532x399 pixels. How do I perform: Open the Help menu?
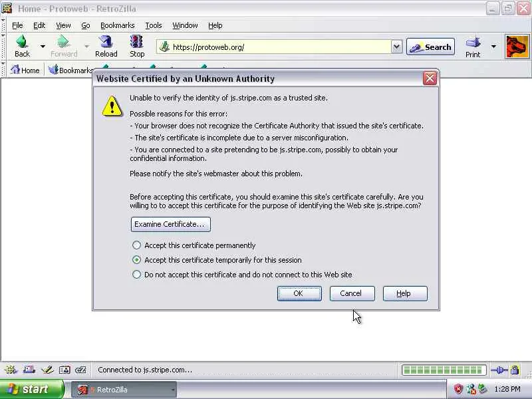pos(215,25)
